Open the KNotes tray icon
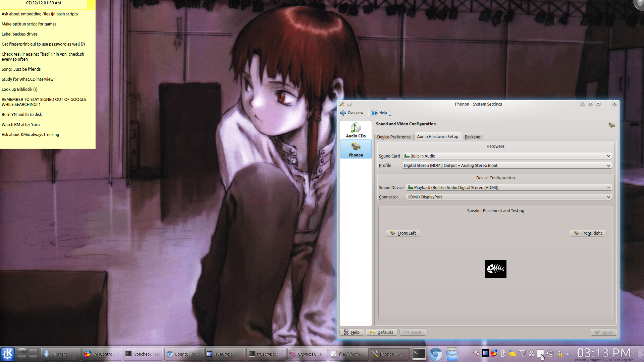Screen dimensions: 644x362 coord(513,353)
